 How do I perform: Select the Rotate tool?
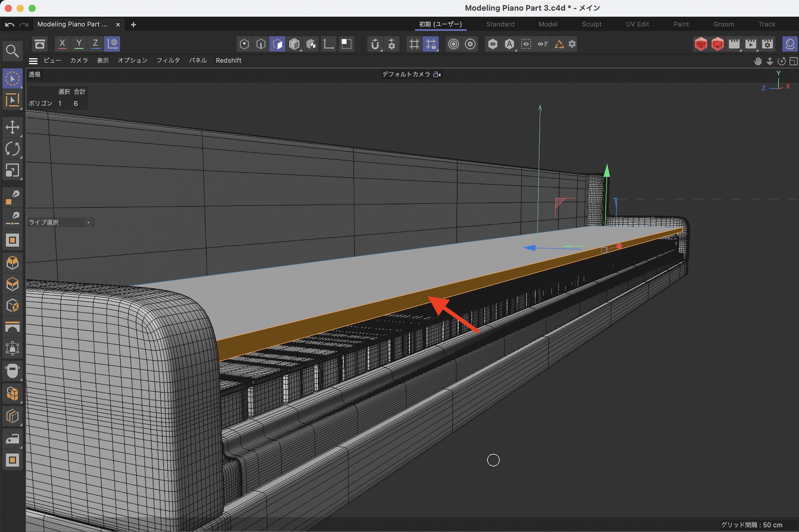click(x=12, y=149)
